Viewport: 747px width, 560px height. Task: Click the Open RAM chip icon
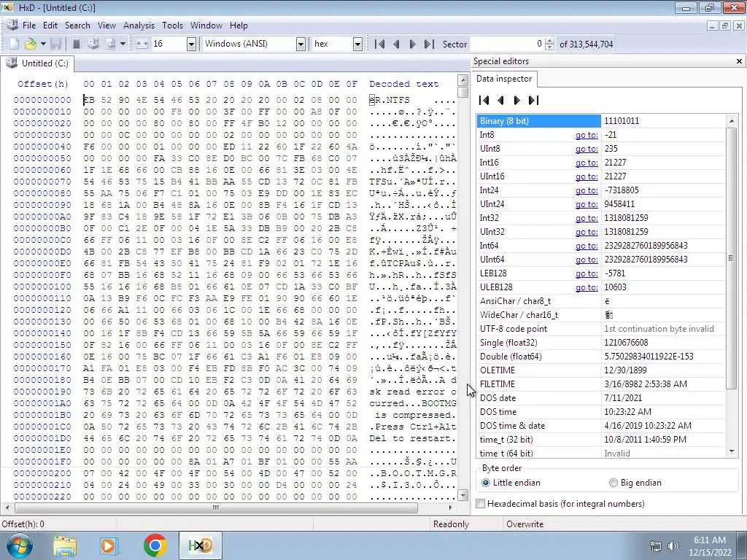[x=76, y=44]
